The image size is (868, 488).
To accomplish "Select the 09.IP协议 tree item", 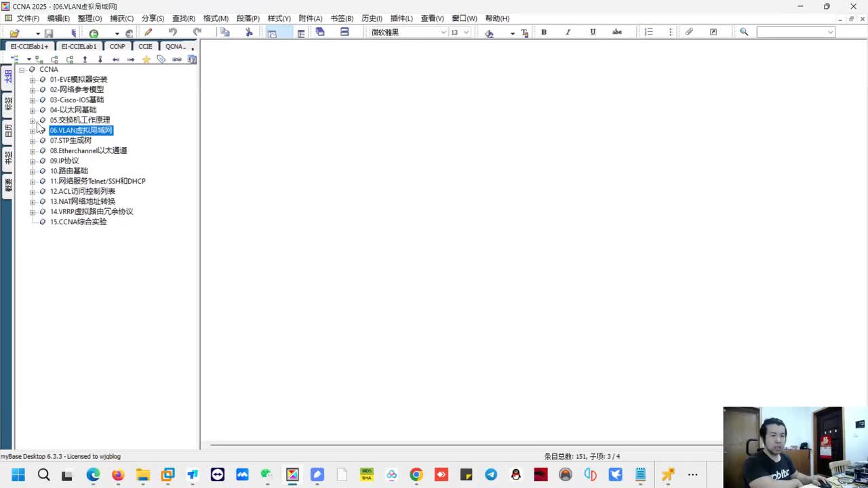I will click(x=64, y=161).
